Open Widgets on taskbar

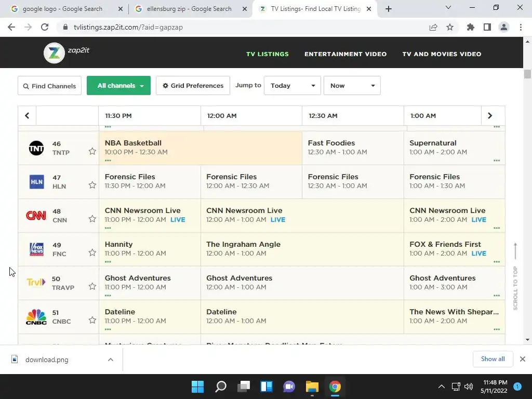pyautogui.click(x=267, y=387)
